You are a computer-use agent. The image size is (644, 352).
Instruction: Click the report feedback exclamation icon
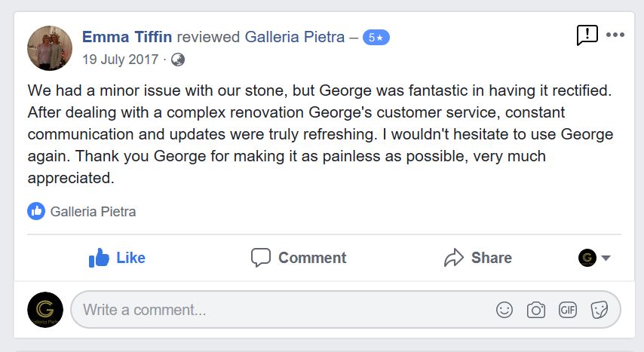click(587, 35)
